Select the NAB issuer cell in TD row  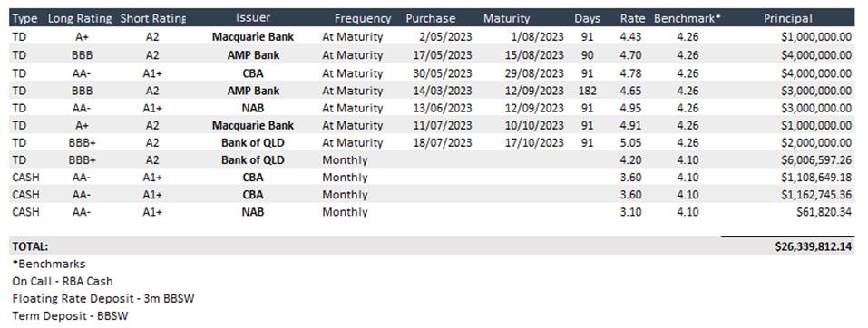pos(253,108)
